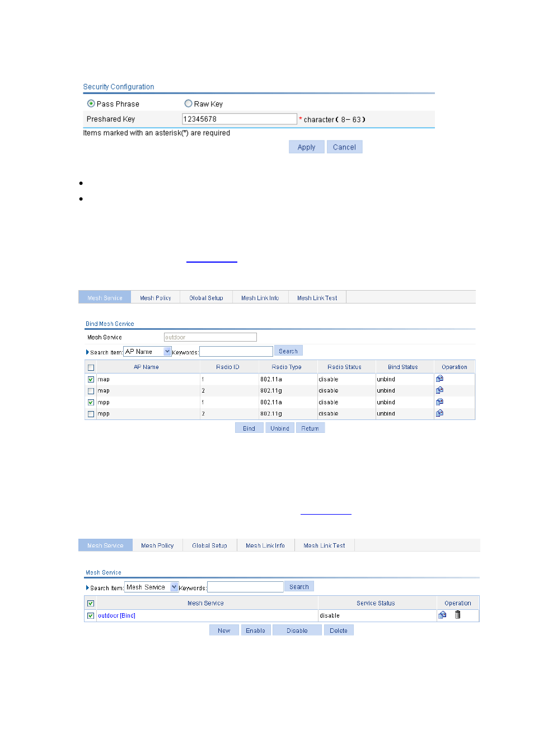Open Mesh Link Test tab in lower bar
The image size is (534, 756).
click(x=324, y=545)
